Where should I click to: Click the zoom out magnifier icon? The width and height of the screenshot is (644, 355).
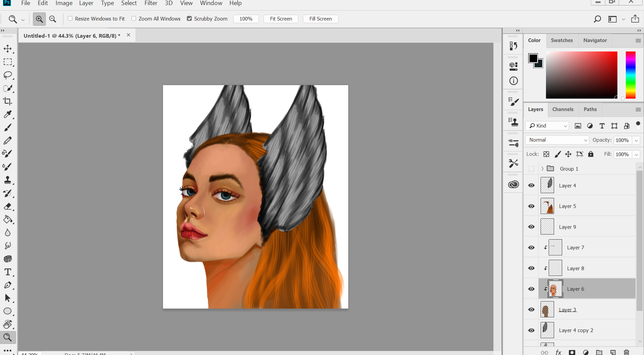pos(53,19)
